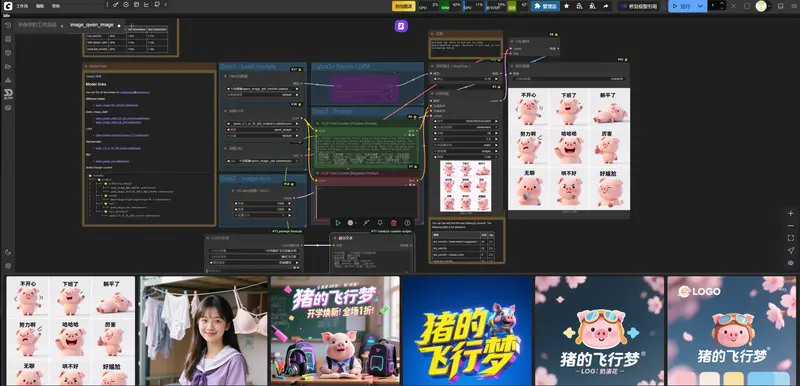Collapse the top toolbar with left chevron
Viewport: 800px width, 386px height.
(x=166, y=5)
